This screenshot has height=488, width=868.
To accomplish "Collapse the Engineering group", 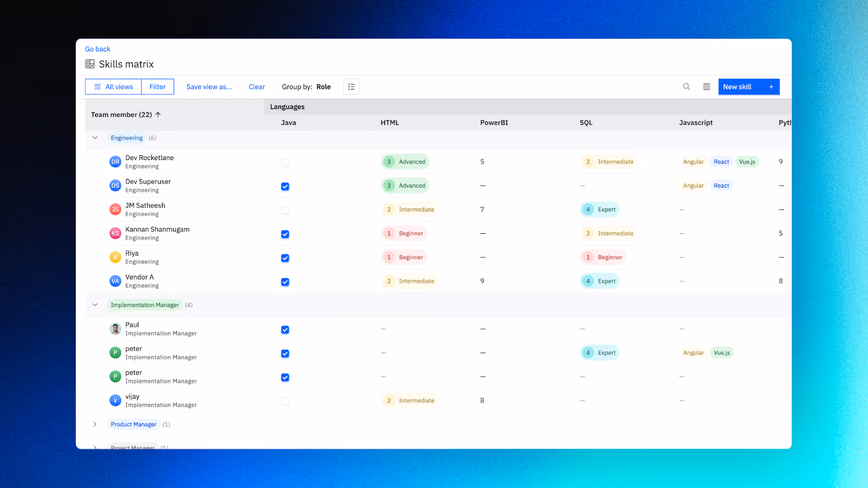I will pyautogui.click(x=95, y=138).
